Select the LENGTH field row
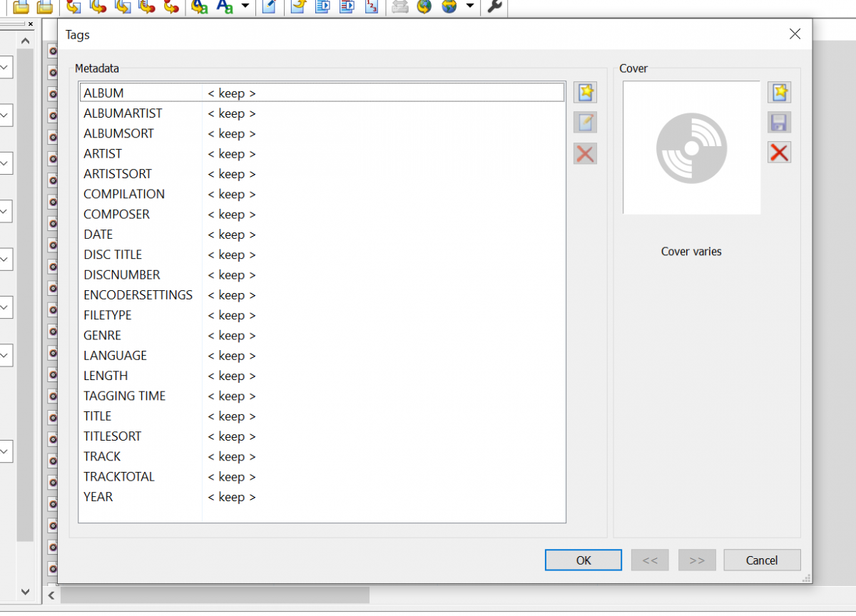Viewport: 856px width, 616px height. click(x=322, y=376)
